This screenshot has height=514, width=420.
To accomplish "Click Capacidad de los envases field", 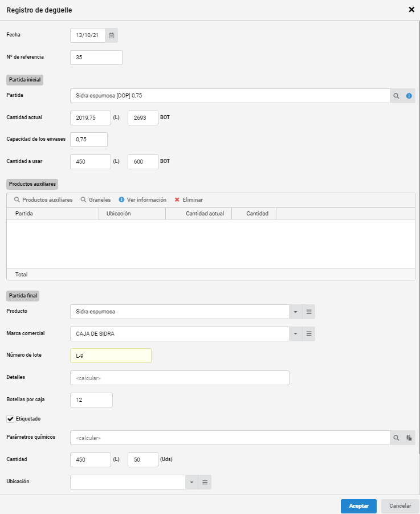I will click(89, 139).
